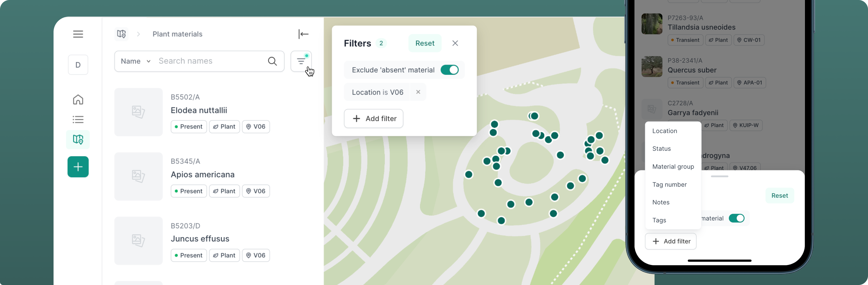868x285 pixels.
Task: Open the home view in the sidebar
Action: 78,100
